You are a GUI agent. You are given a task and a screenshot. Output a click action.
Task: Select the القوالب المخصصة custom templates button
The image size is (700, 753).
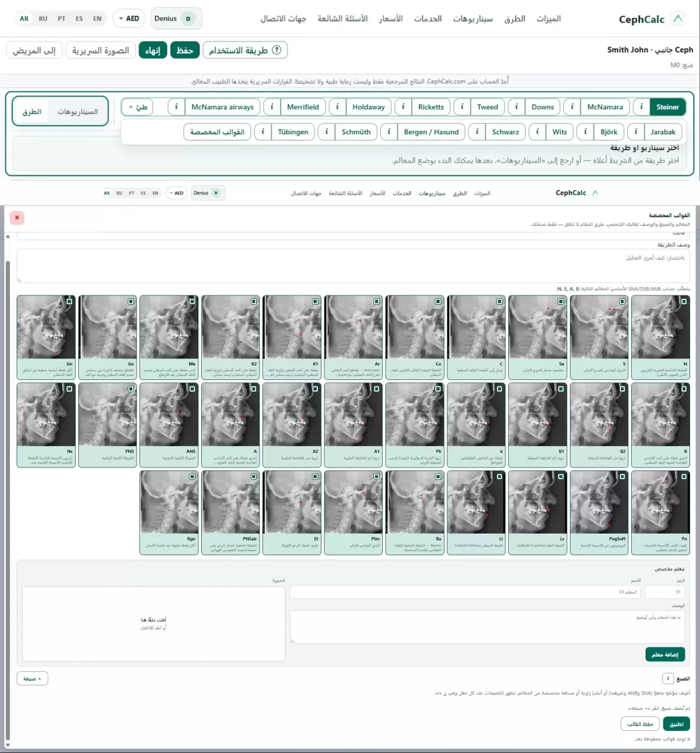point(217,132)
